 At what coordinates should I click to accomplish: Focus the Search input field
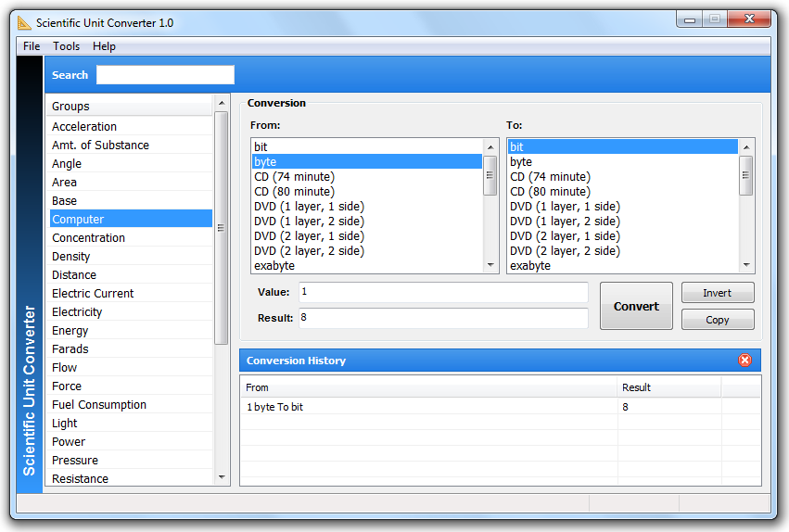point(165,75)
